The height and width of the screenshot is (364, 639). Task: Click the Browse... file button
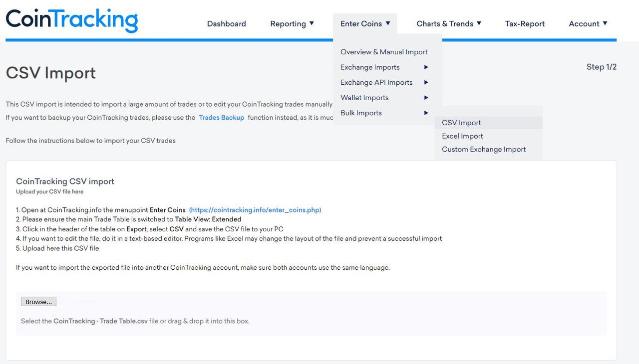click(x=38, y=302)
